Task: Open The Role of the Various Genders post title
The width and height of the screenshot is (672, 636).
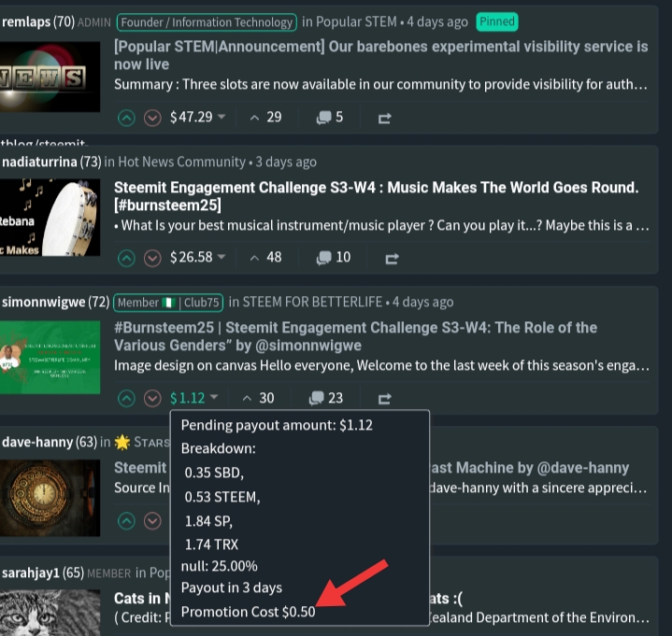Action: pyautogui.click(x=355, y=336)
